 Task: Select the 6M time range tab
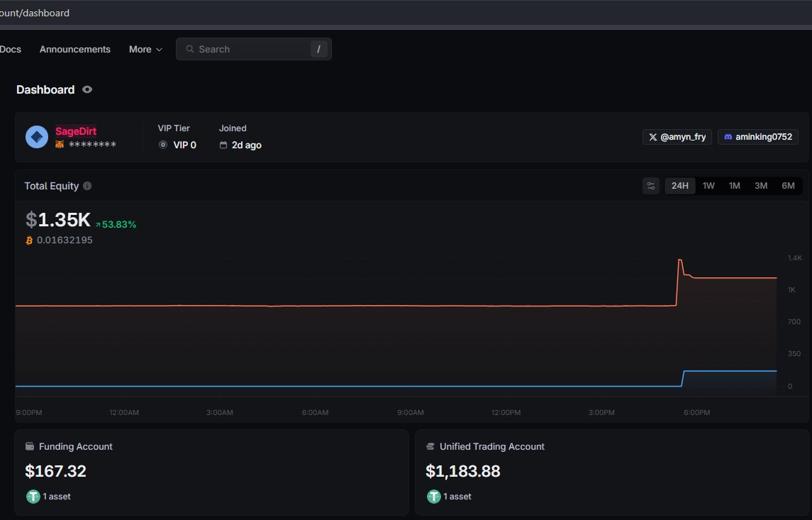pyautogui.click(x=788, y=186)
